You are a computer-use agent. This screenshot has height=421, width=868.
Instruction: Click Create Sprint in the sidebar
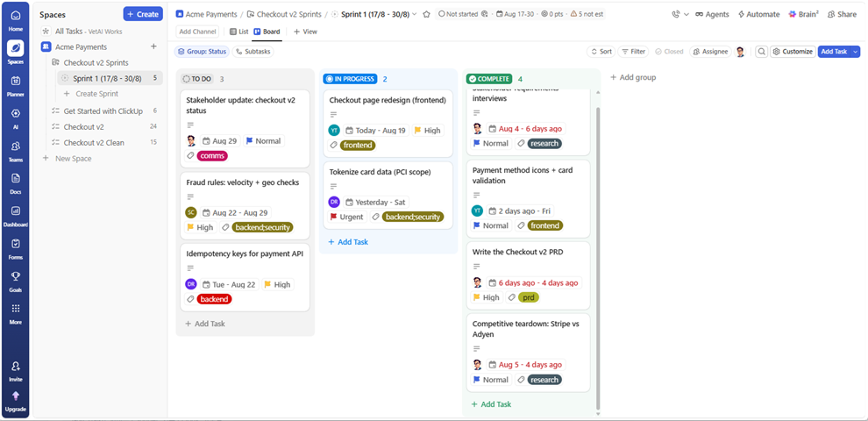point(91,94)
